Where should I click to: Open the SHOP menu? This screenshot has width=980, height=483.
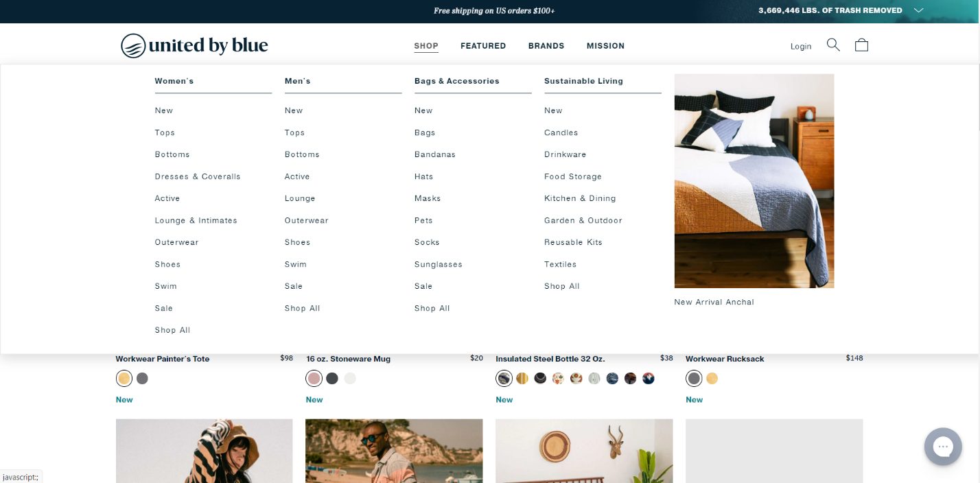(x=426, y=46)
